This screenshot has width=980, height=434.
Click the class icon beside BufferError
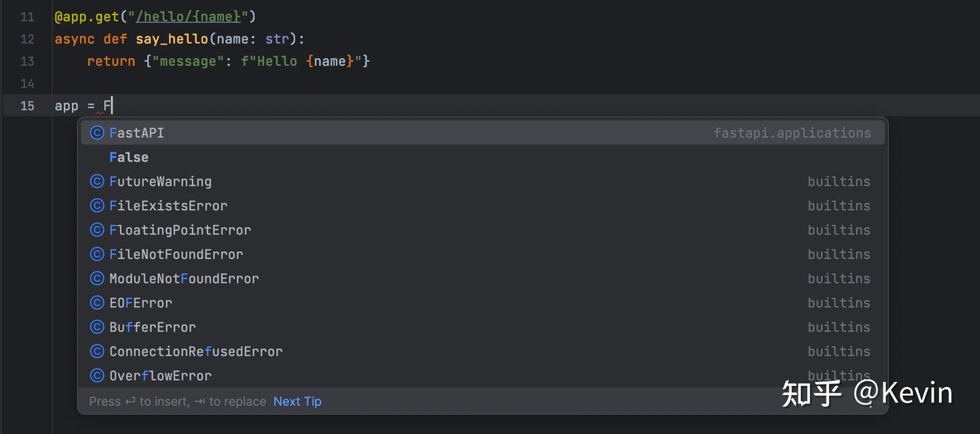click(97, 327)
